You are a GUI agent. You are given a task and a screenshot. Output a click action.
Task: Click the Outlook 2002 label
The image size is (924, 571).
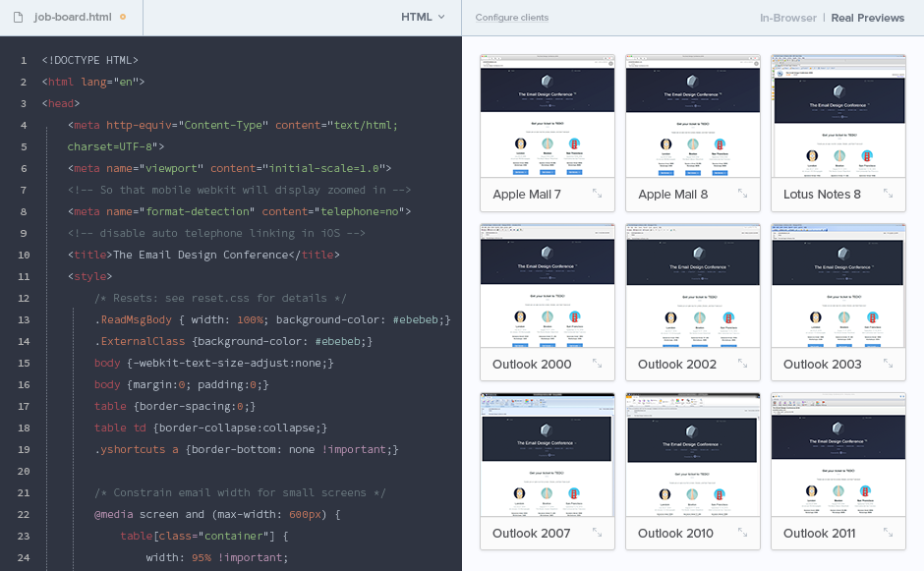click(x=677, y=365)
